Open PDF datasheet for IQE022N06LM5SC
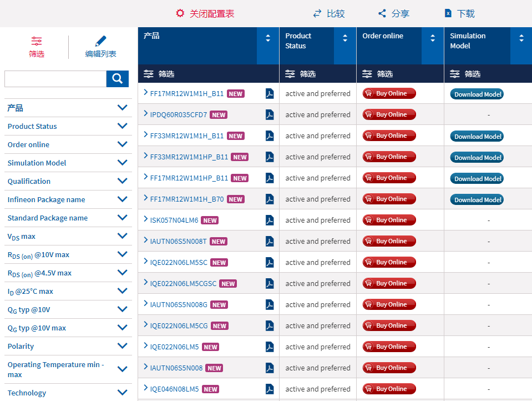This screenshot has height=401, width=532. tap(270, 262)
